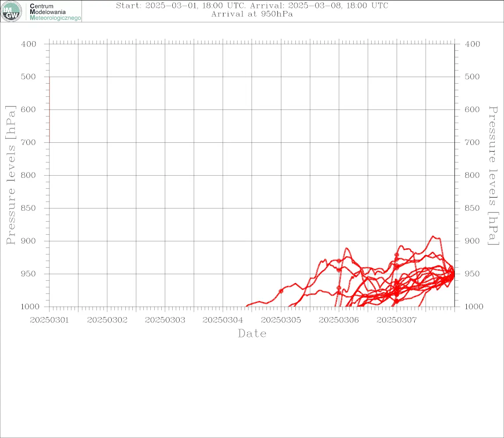Click the left axis 800 label
This screenshot has width=504, height=438.
click(x=28, y=176)
